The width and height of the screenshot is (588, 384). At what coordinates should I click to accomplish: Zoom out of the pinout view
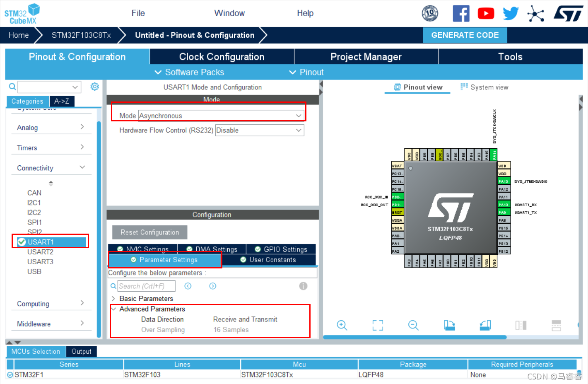(x=413, y=325)
